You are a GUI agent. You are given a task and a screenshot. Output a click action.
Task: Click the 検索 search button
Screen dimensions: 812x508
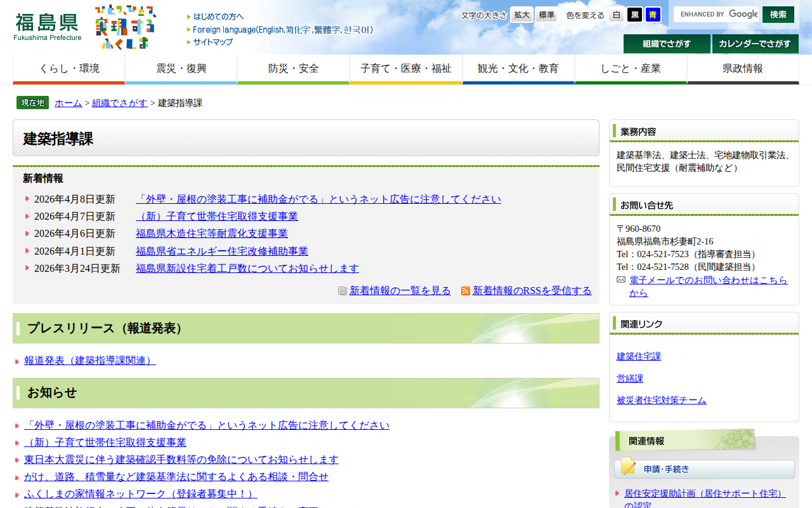[778, 14]
